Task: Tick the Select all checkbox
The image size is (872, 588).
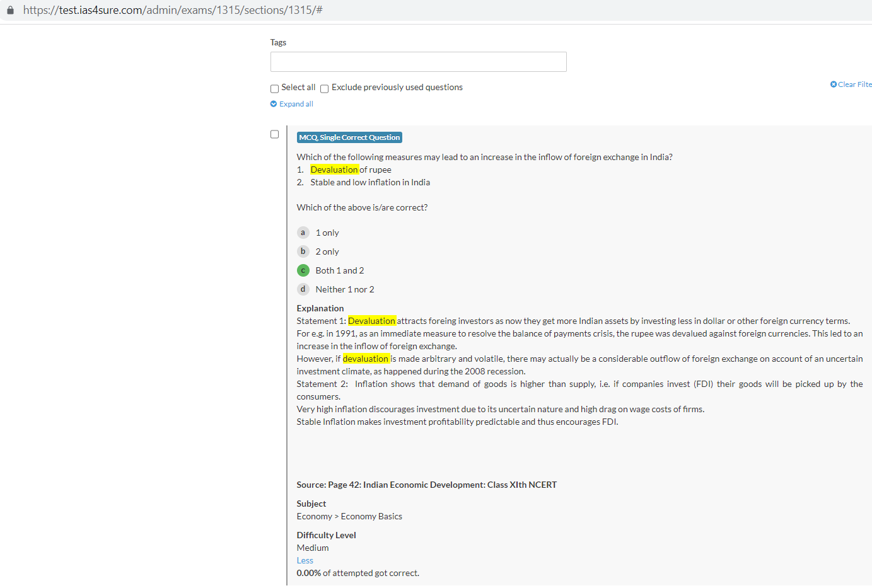Action: (x=274, y=89)
